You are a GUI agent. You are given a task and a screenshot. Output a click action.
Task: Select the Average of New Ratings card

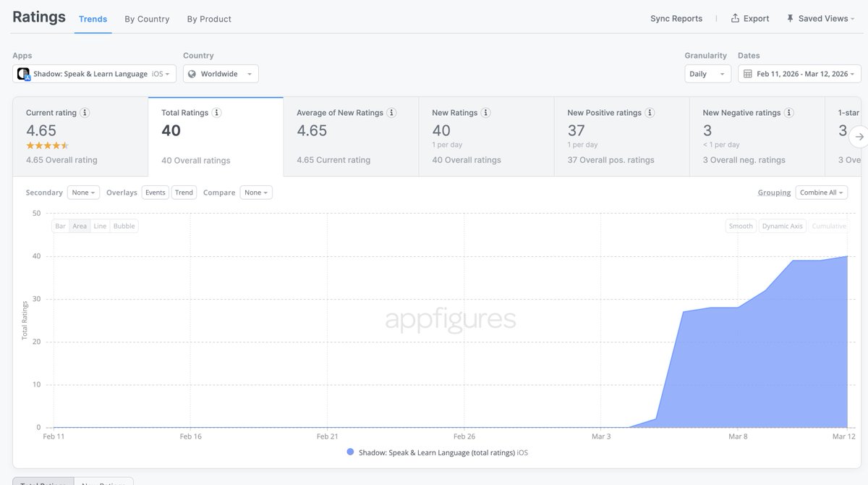351,137
